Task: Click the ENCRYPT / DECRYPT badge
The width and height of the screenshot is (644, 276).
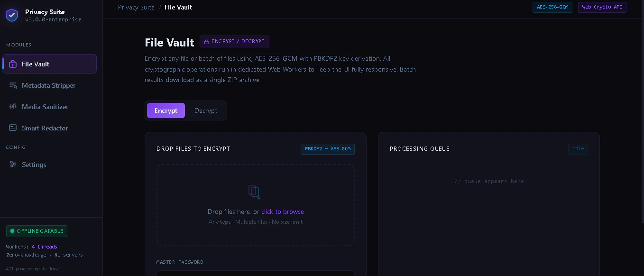Action: (x=234, y=42)
